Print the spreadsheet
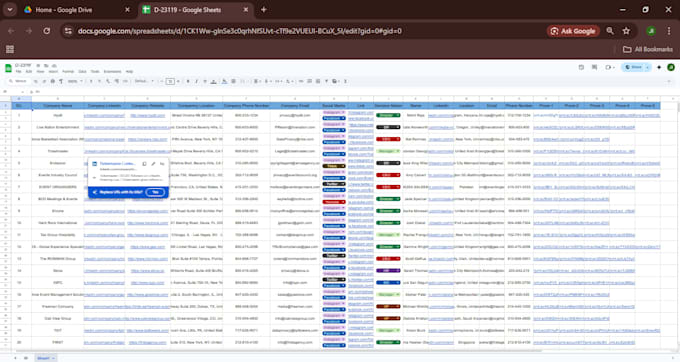Image resolution: width=680 pixels, height=362 pixels. (52, 81)
